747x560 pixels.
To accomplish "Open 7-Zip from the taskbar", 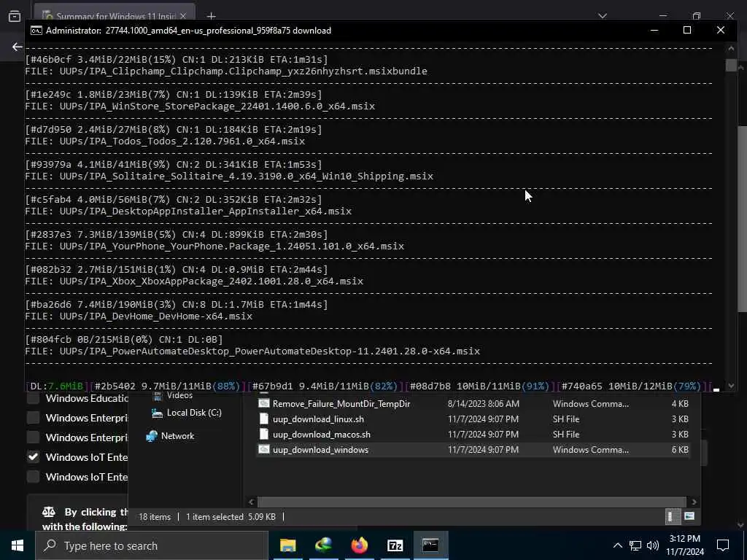I will (x=395, y=545).
